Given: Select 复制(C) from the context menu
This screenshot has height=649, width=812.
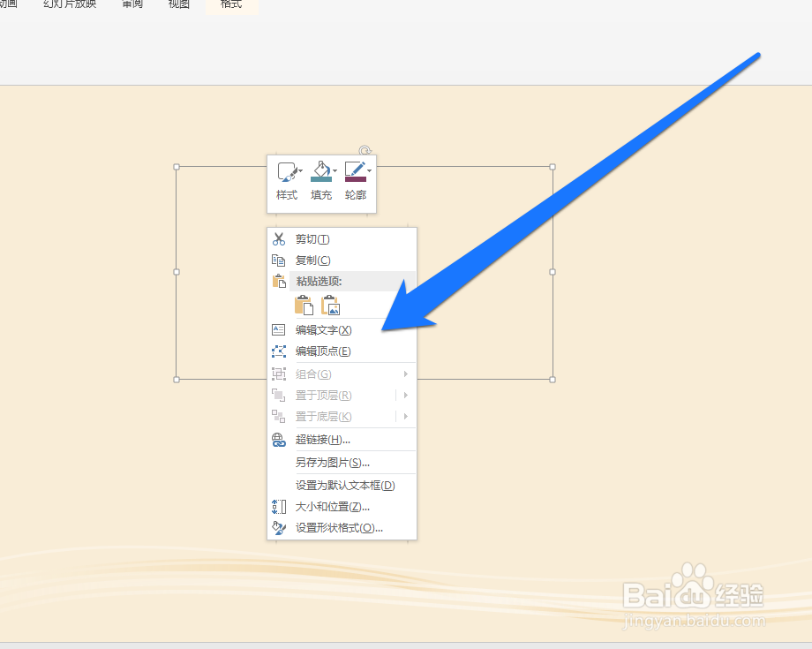Looking at the screenshot, I should tap(342, 260).
